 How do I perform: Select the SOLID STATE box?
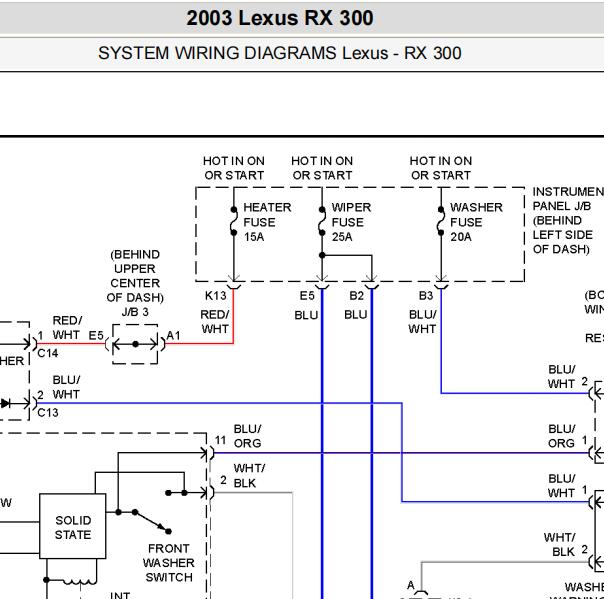click(72, 526)
